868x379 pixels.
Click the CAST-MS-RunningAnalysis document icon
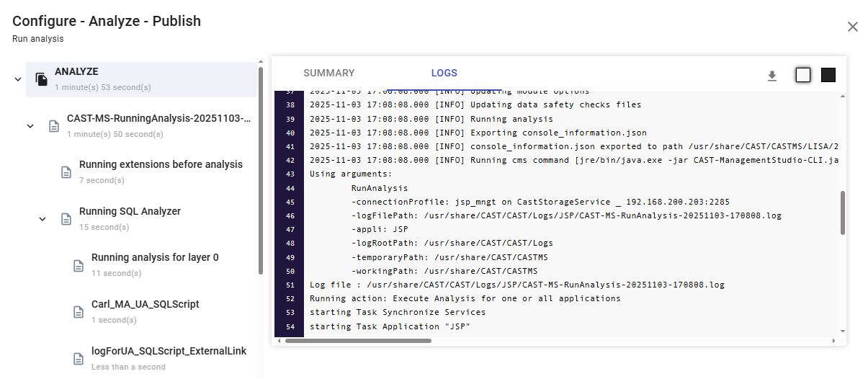pyautogui.click(x=53, y=126)
